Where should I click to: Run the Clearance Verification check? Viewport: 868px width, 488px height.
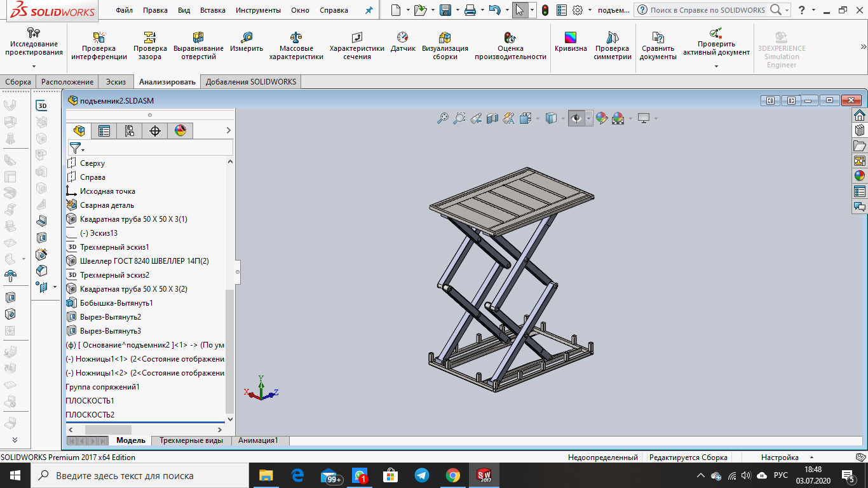tap(150, 46)
